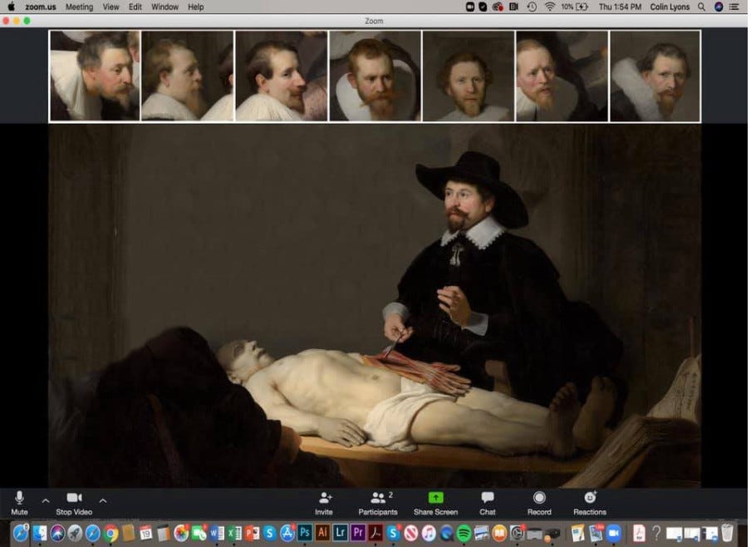Launch Premiere Pro from the Dock
Viewport: 756px width, 547px height.
pos(358,533)
